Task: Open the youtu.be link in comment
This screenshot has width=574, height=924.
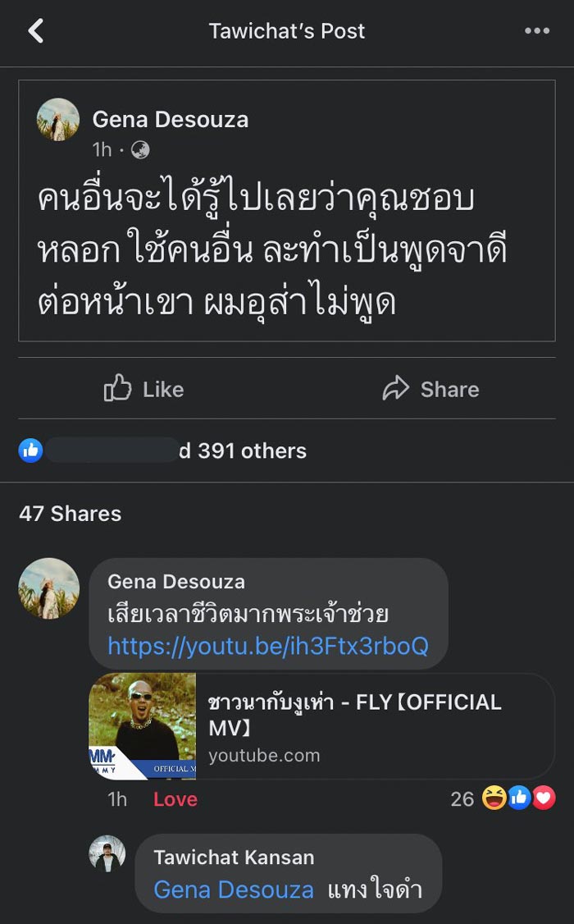Action: [x=268, y=646]
